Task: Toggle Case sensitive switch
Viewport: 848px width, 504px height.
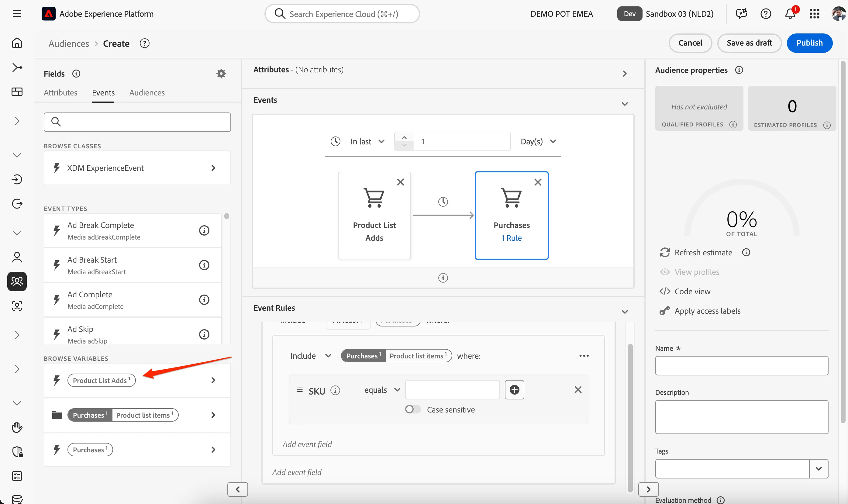Action: click(412, 409)
